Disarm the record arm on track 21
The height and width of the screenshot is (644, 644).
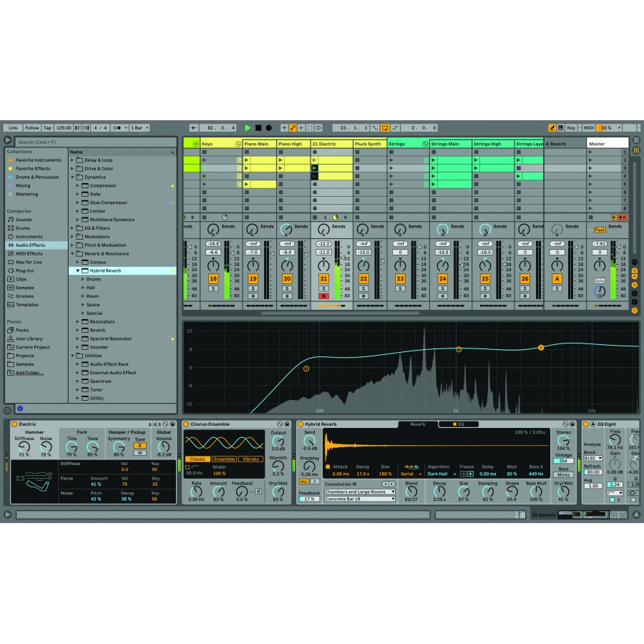point(323,296)
